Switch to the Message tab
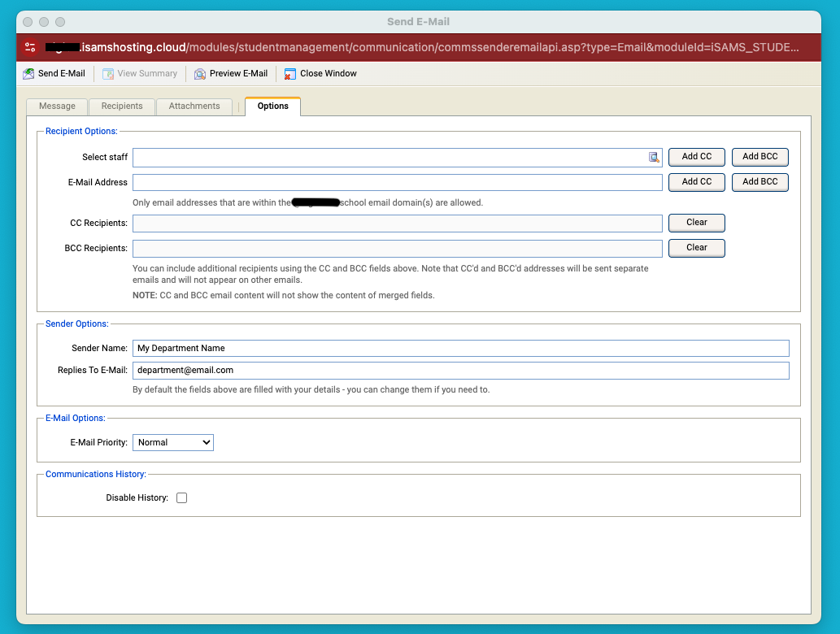Image resolution: width=840 pixels, height=634 pixels. point(57,106)
